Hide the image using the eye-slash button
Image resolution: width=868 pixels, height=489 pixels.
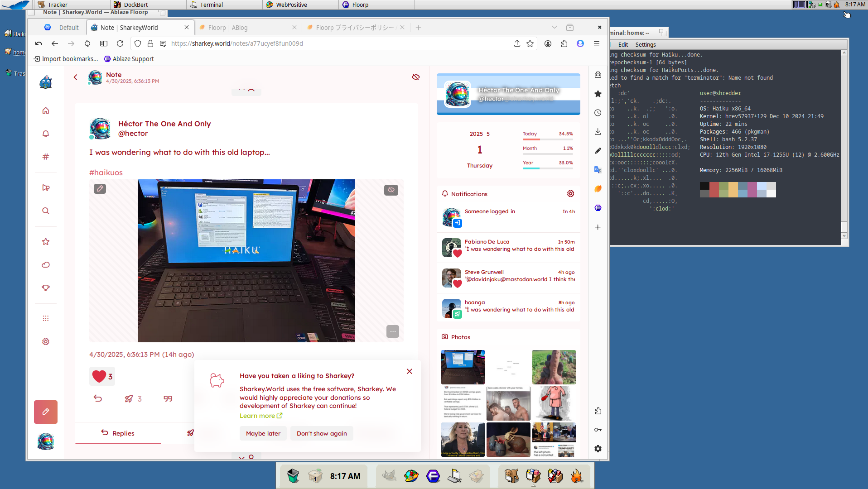click(x=391, y=190)
